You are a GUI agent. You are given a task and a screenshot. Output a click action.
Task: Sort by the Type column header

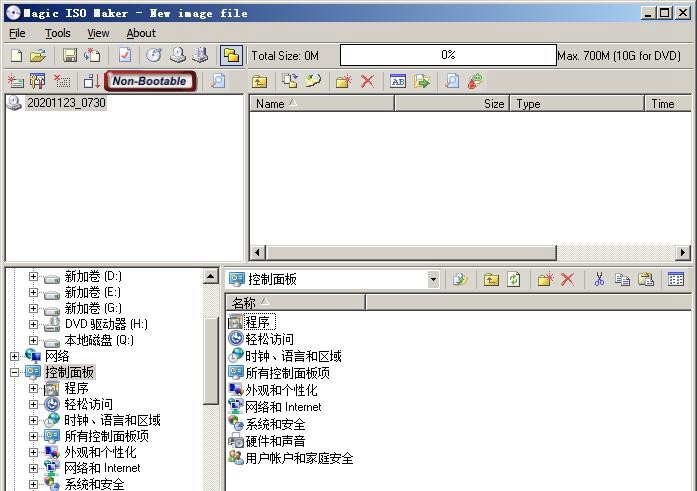point(577,104)
